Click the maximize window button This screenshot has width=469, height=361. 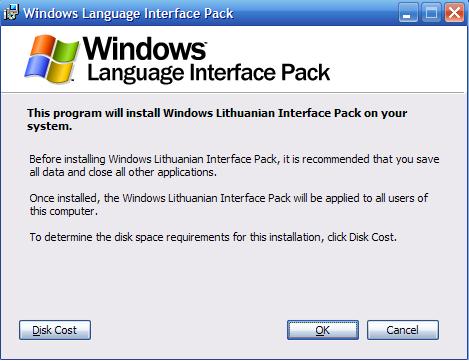tap(431, 13)
